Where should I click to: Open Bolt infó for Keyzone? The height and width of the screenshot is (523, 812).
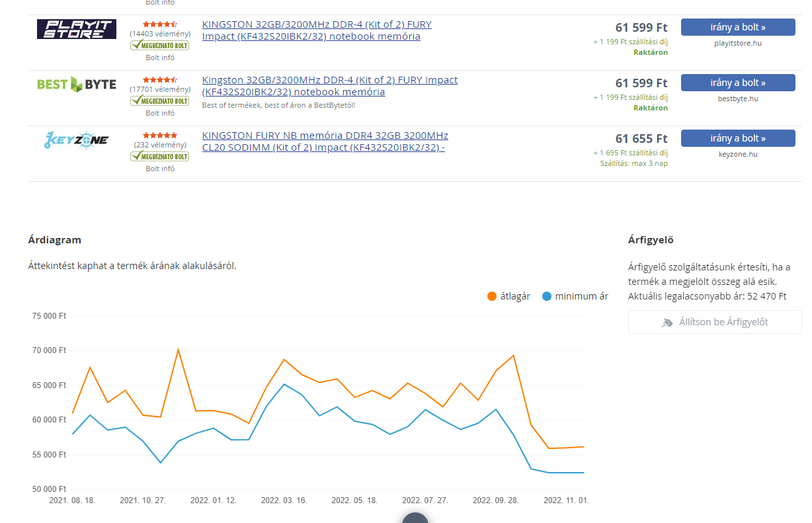pos(160,169)
